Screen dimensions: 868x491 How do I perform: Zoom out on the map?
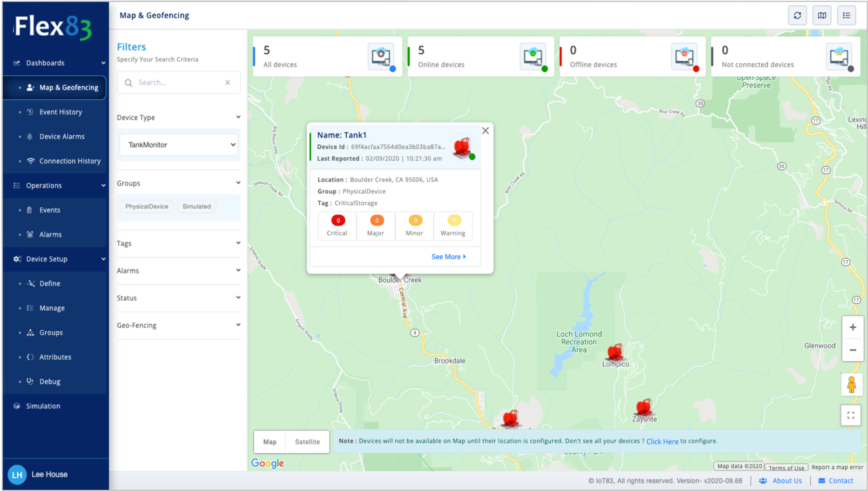point(853,350)
